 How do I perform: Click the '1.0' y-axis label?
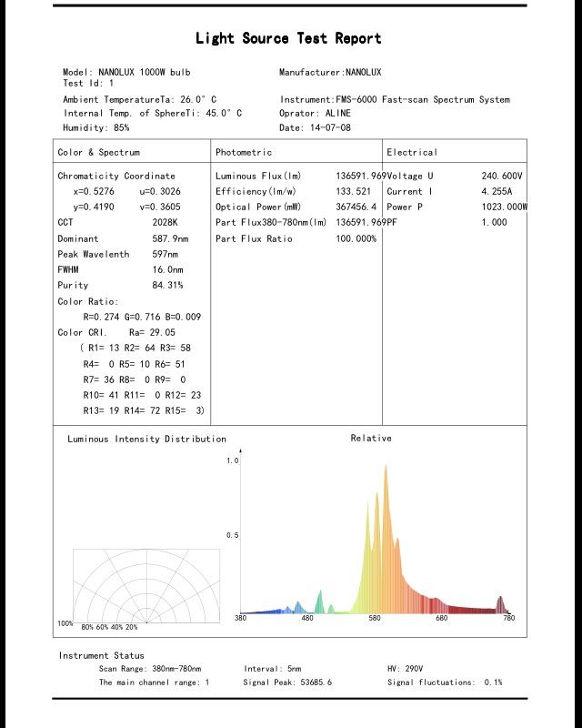[233, 460]
